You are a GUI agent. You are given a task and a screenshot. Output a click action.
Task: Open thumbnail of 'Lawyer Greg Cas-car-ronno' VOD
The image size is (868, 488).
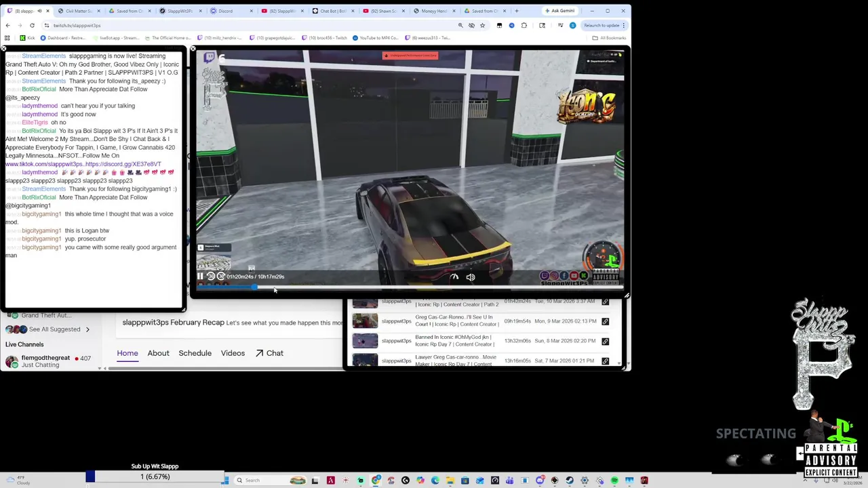point(365,360)
